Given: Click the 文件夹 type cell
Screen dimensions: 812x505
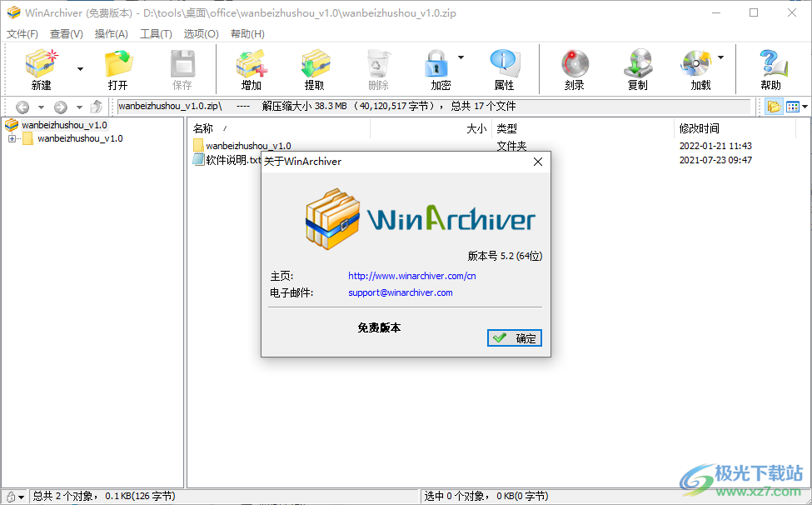Looking at the screenshot, I should coord(511,146).
